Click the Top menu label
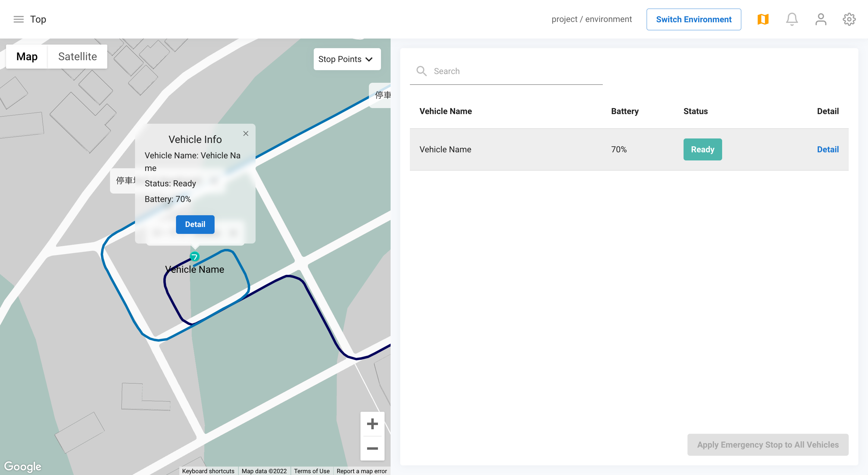This screenshot has width=868, height=475. coord(38,19)
